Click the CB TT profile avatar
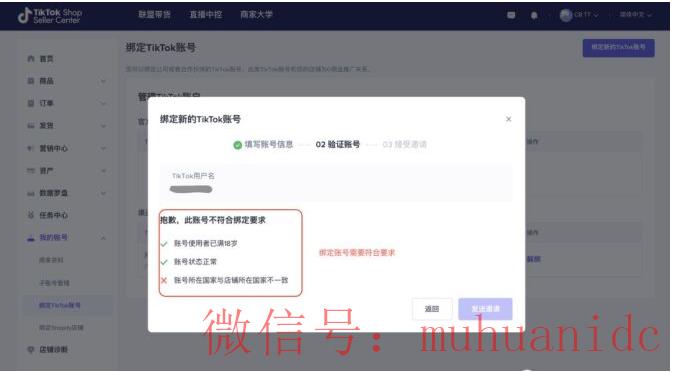 tap(566, 15)
